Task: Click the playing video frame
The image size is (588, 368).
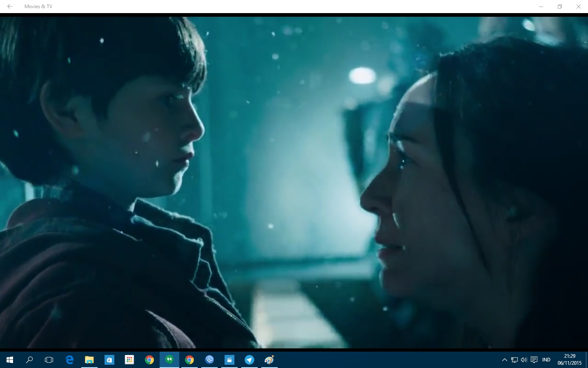Action: click(x=294, y=182)
